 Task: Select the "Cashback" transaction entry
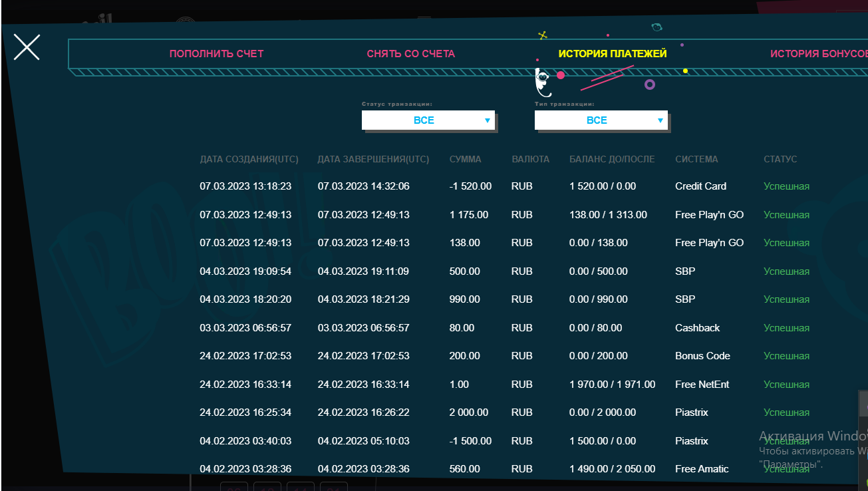697,328
